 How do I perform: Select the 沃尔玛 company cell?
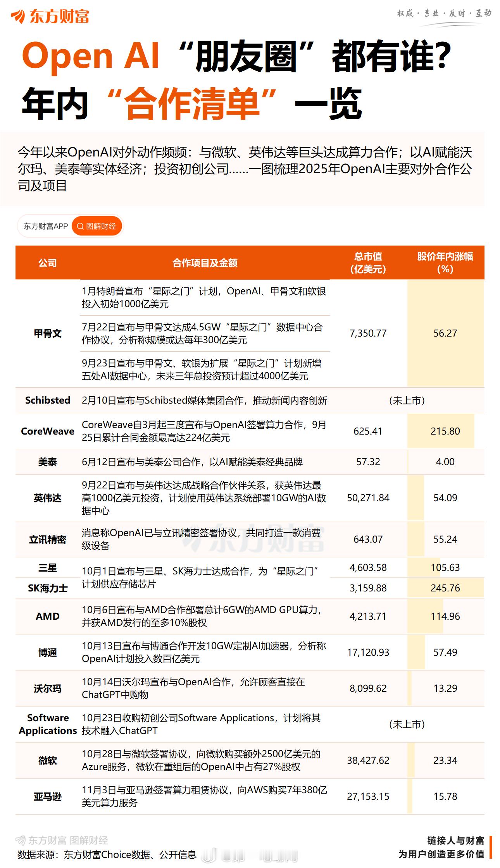pos(48,689)
